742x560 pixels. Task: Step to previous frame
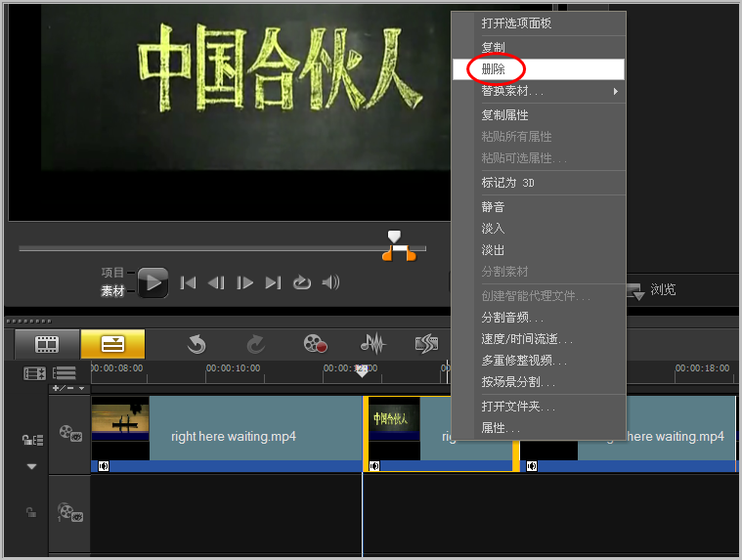216,282
